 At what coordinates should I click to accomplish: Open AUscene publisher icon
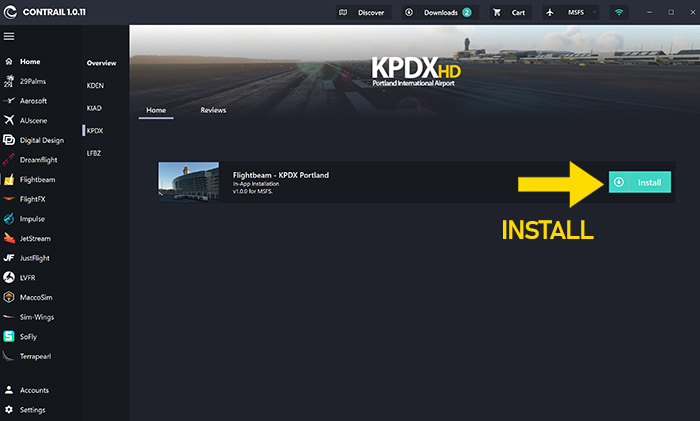pos(9,120)
